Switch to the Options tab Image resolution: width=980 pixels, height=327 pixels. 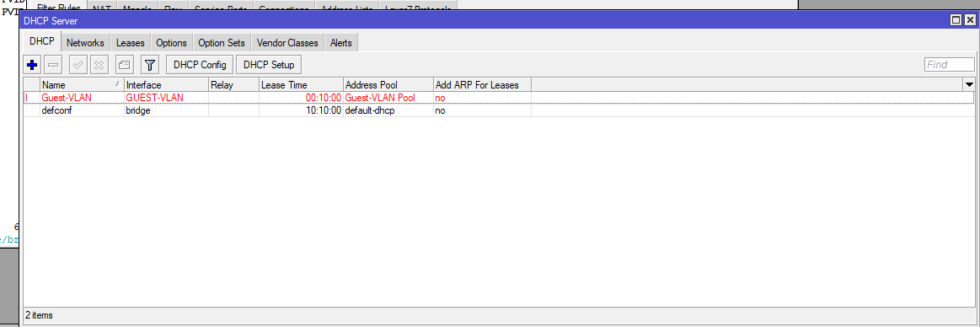pos(171,43)
